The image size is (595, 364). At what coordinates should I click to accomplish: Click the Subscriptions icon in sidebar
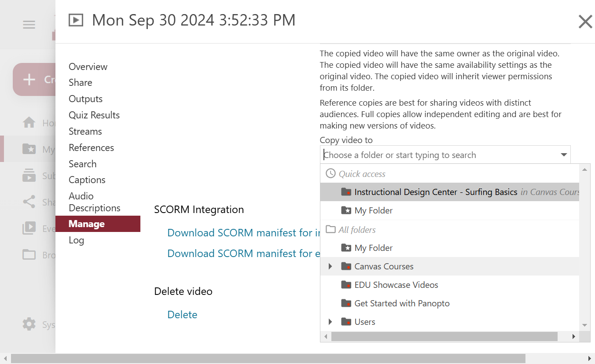29,176
